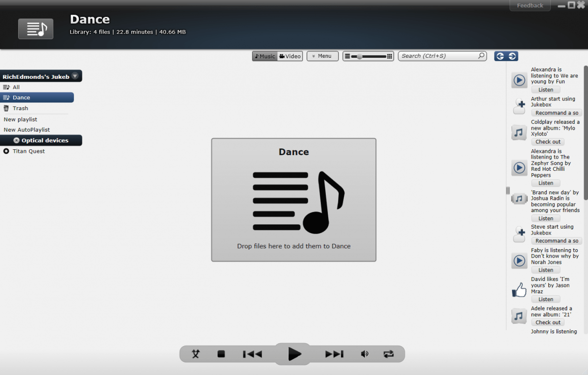Image resolution: width=588 pixels, height=375 pixels.
Task: Switch to Video mode
Action: click(289, 56)
